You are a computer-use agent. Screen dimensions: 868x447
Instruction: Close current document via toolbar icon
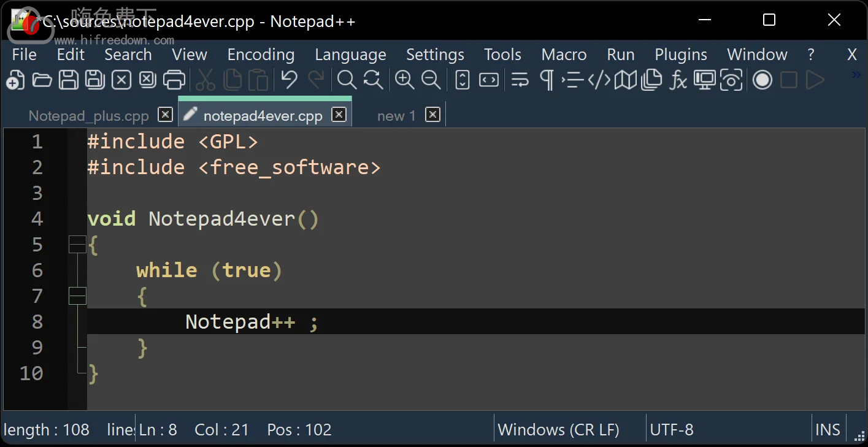(121, 80)
